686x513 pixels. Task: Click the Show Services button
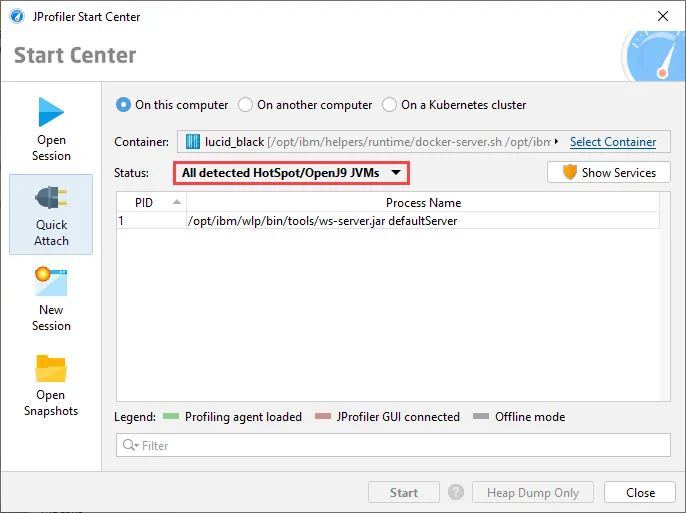point(609,172)
